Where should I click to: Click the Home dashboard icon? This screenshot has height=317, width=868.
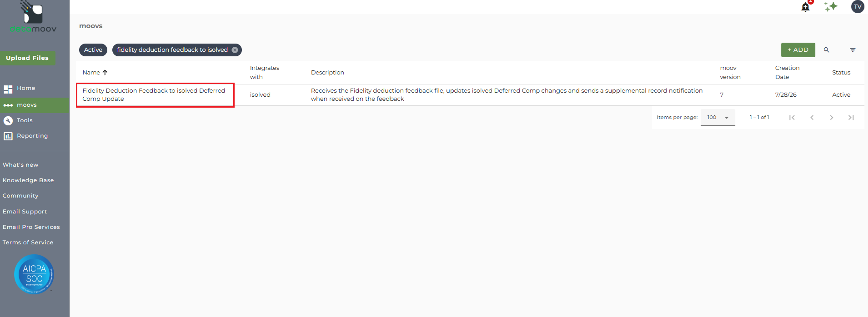pyautogui.click(x=8, y=89)
